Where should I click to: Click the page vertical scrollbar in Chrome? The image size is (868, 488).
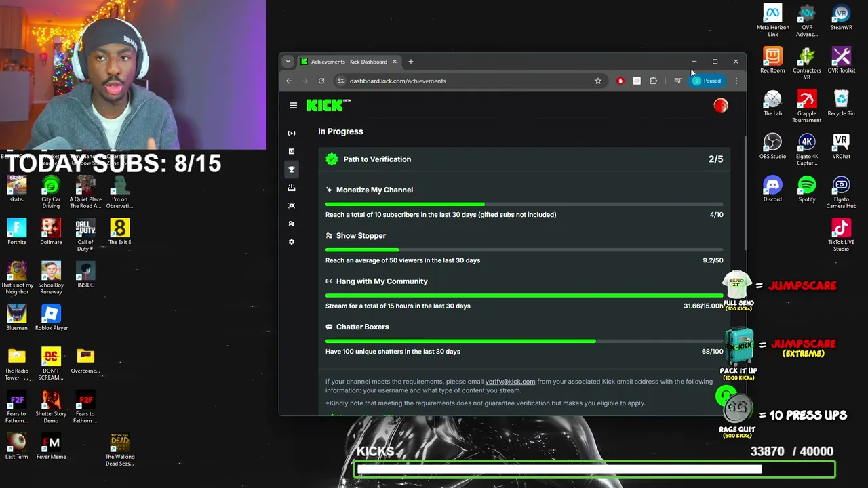(744, 192)
